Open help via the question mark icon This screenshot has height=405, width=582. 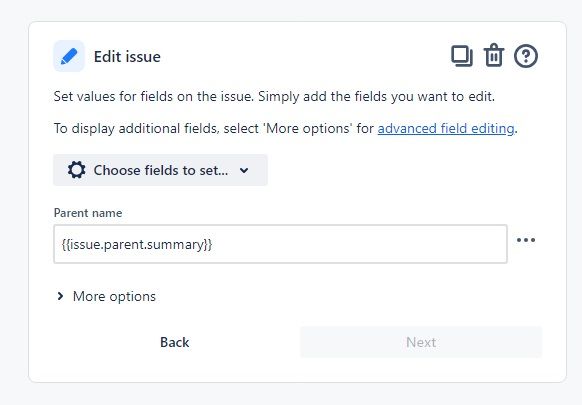pyautogui.click(x=526, y=56)
